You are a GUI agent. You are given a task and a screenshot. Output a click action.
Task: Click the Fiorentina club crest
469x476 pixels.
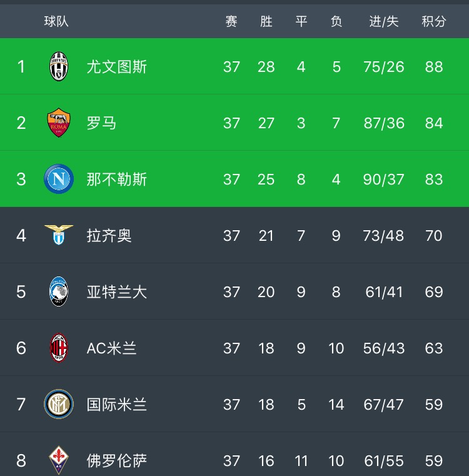pos(59,460)
